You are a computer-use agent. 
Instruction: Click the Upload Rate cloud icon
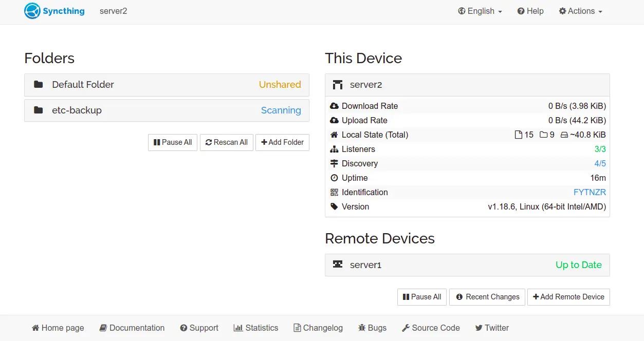click(334, 120)
